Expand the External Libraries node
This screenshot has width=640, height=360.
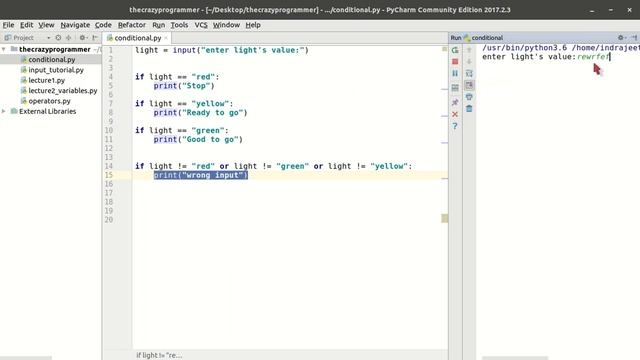click(4, 111)
